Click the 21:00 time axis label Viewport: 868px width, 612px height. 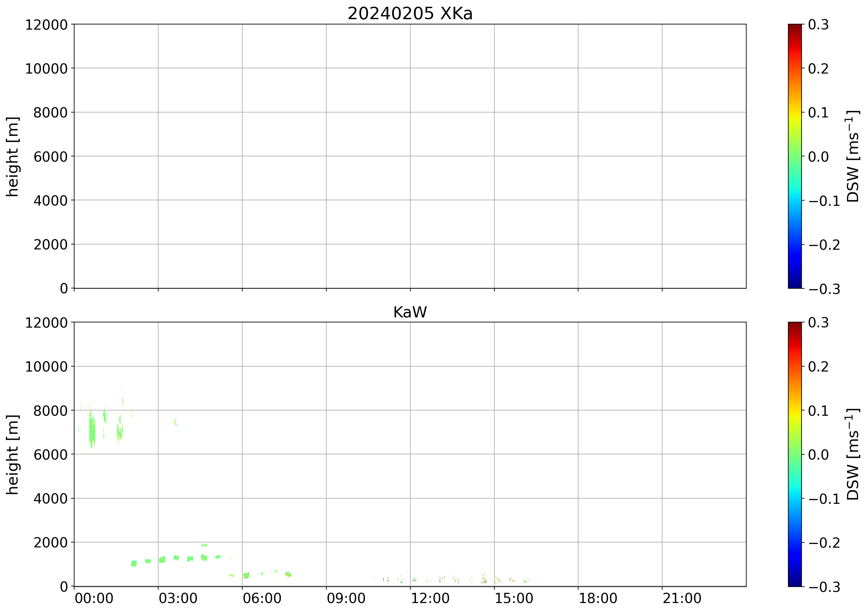tap(682, 599)
